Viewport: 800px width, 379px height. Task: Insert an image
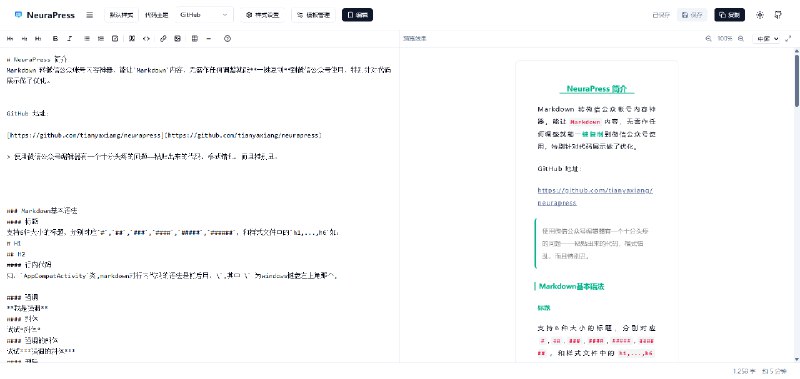tap(178, 38)
